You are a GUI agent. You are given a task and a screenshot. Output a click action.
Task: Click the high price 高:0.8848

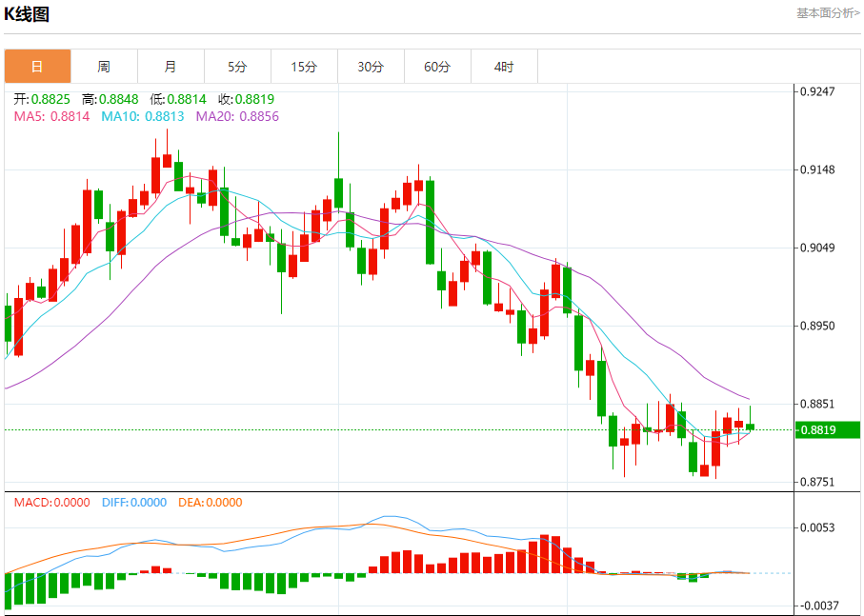pyautogui.click(x=110, y=99)
